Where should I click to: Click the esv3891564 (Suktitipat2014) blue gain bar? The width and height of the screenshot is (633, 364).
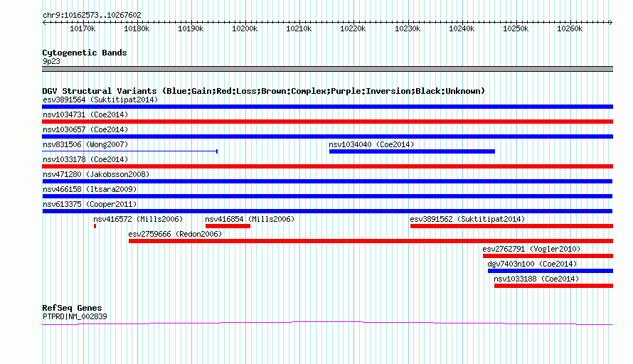pyautogui.click(x=327, y=107)
